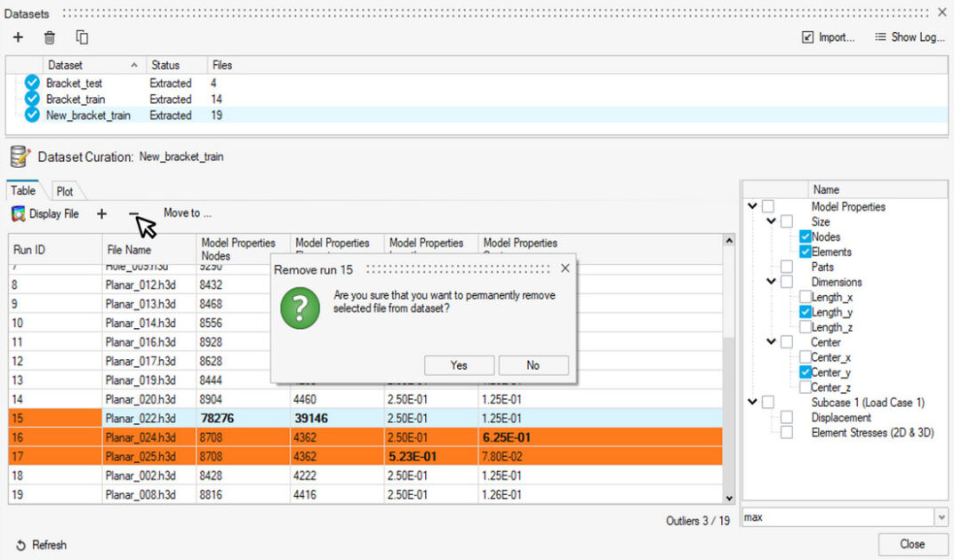Confirm removal by clicking Yes
Viewport: 954px width, 560px height.
click(x=459, y=365)
